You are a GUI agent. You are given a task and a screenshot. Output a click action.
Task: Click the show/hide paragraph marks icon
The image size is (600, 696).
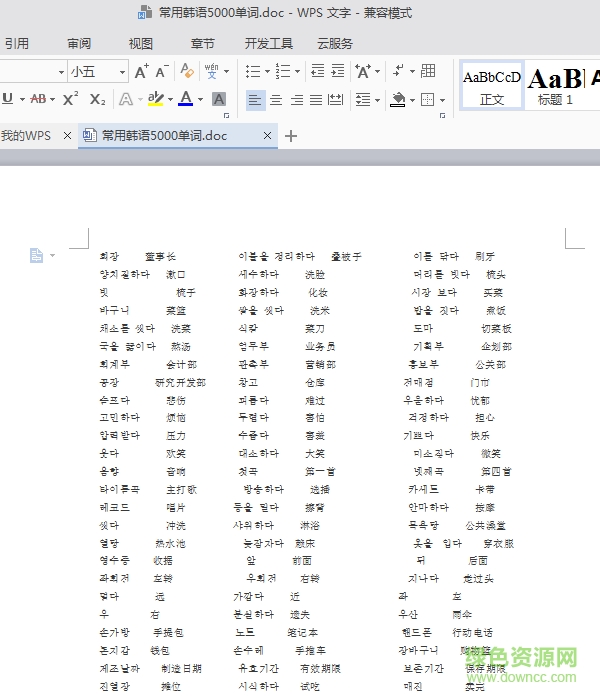tap(399, 71)
